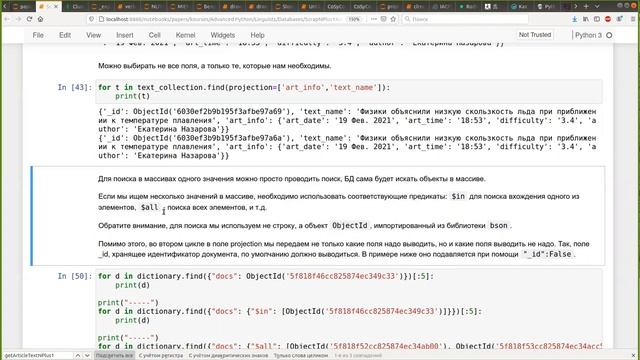Open the Widgets menu
The width and height of the screenshot is (640, 360).
222,35
